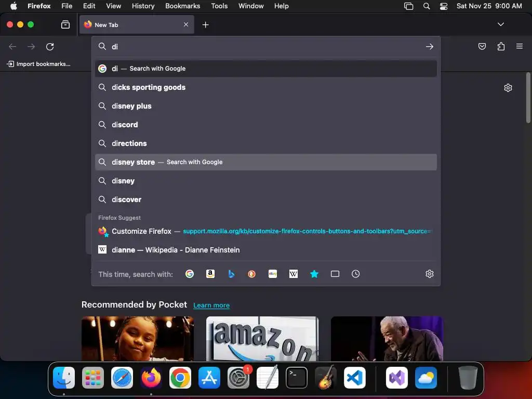List all tabs dropdown chevron
The height and width of the screenshot is (399, 532).
pos(500,24)
